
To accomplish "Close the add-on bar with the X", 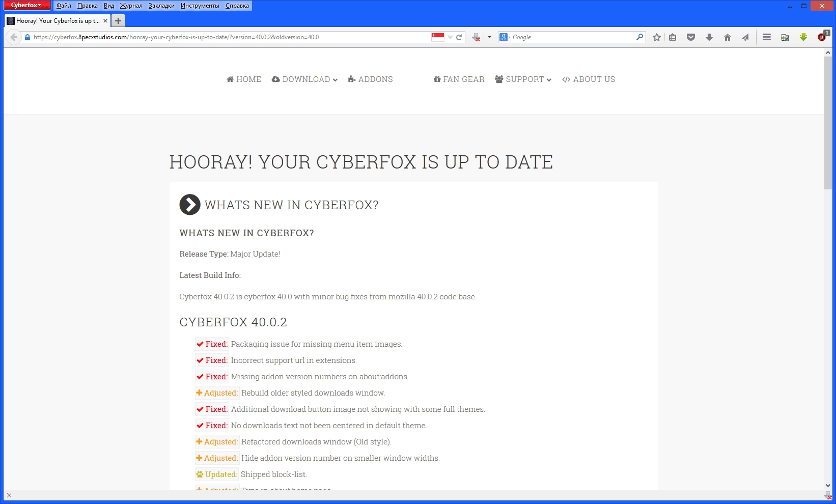I will click(9, 495).
